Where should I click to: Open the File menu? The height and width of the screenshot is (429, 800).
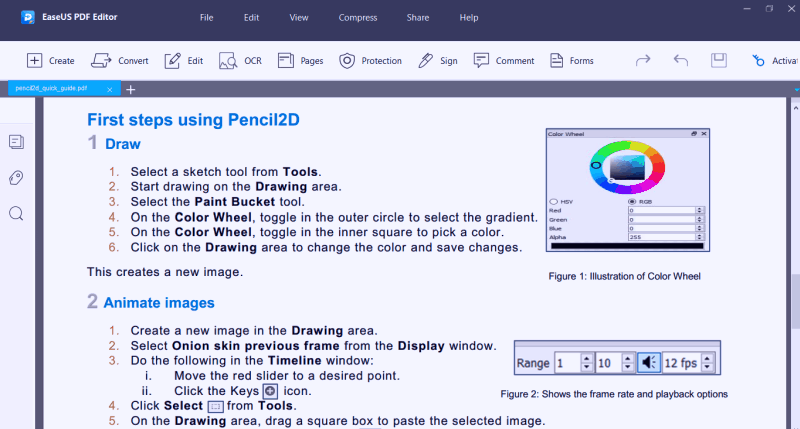[207, 17]
